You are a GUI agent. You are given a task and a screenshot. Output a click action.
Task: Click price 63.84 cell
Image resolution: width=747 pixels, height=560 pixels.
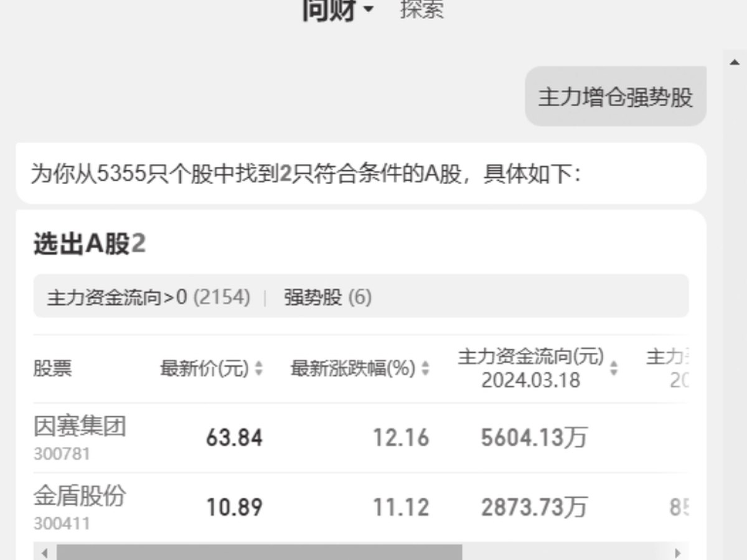[234, 438]
